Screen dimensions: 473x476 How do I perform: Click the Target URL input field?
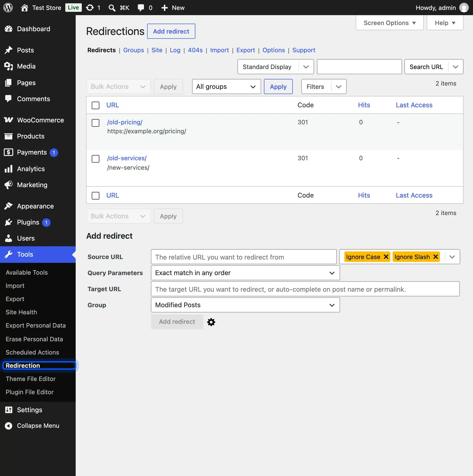[305, 289]
